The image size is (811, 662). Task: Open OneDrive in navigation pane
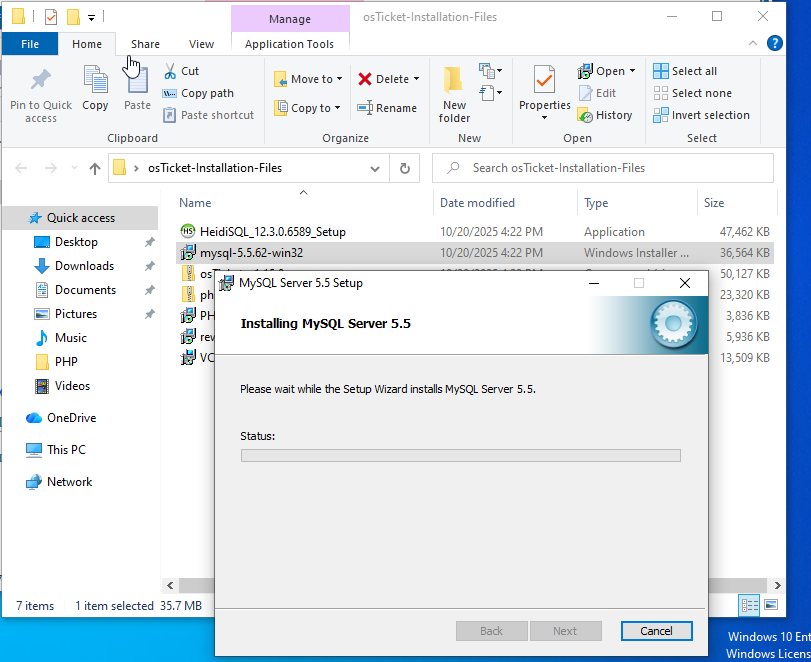71,418
